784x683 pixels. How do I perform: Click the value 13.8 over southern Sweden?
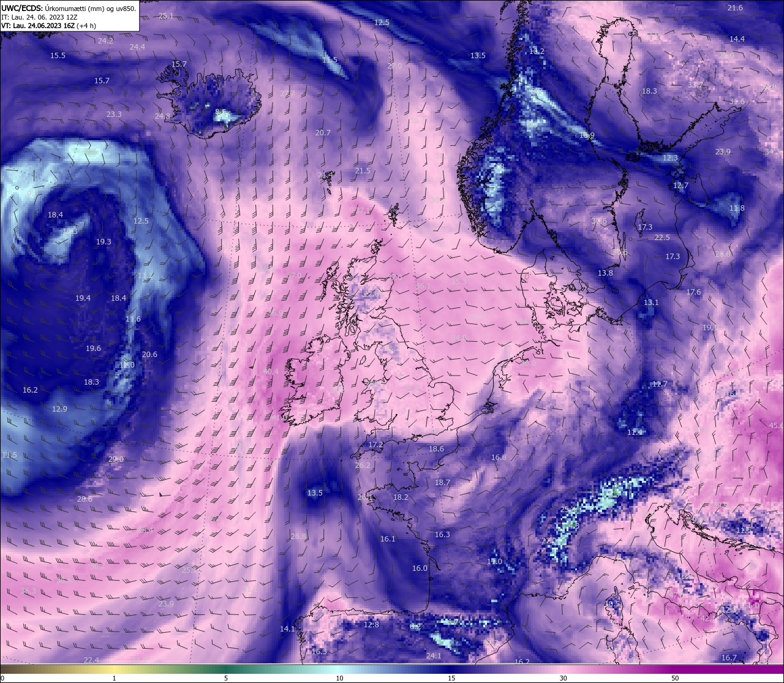coord(605,273)
